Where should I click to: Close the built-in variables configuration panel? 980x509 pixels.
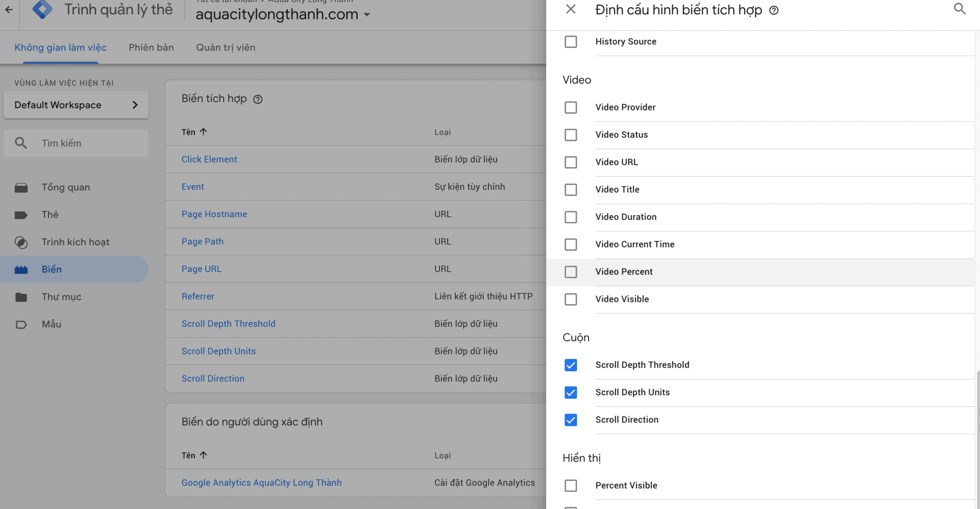[x=571, y=9]
